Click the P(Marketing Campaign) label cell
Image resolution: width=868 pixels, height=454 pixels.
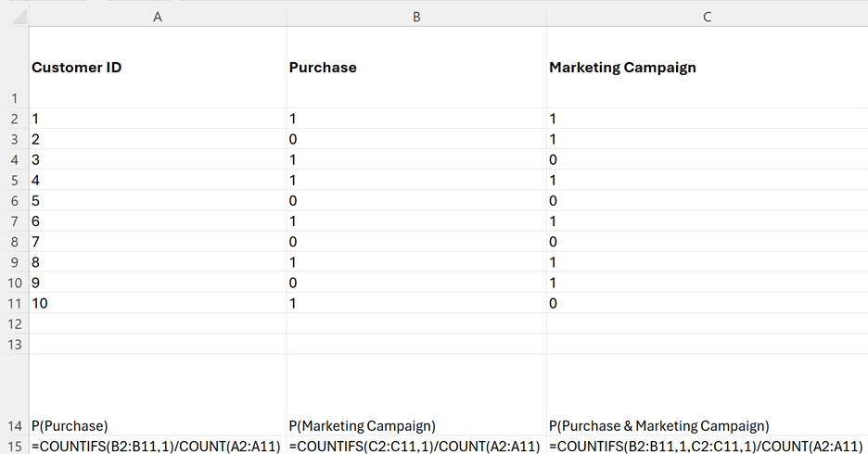[x=416, y=426]
